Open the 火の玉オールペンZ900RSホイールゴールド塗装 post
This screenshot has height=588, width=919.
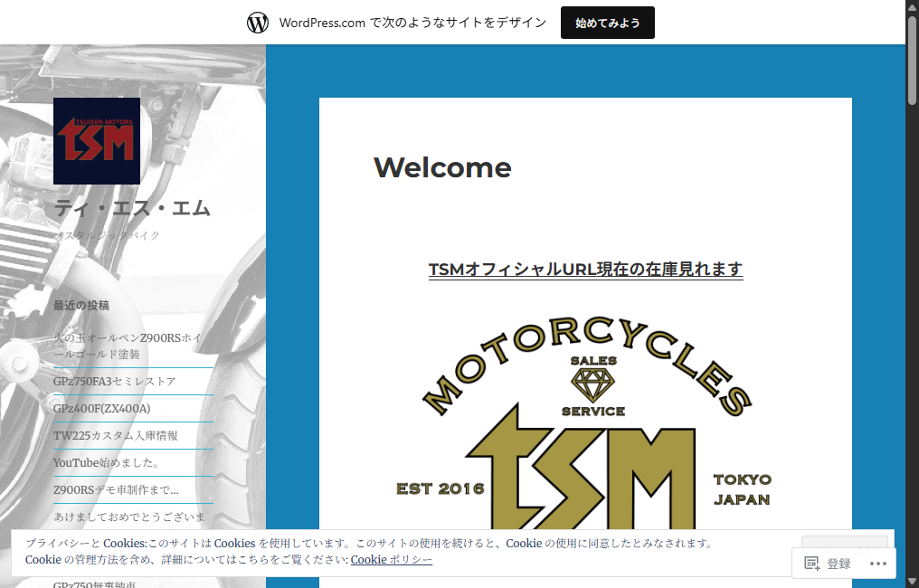click(x=128, y=346)
